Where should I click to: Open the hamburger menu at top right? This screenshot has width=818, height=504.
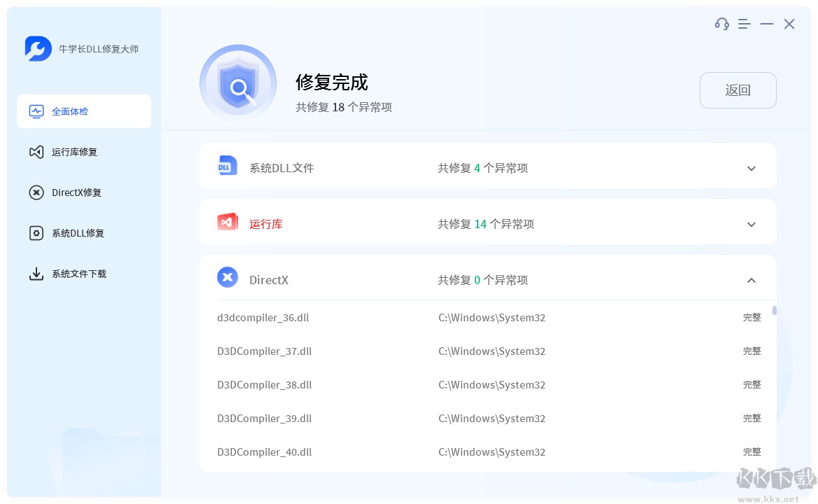point(744,23)
